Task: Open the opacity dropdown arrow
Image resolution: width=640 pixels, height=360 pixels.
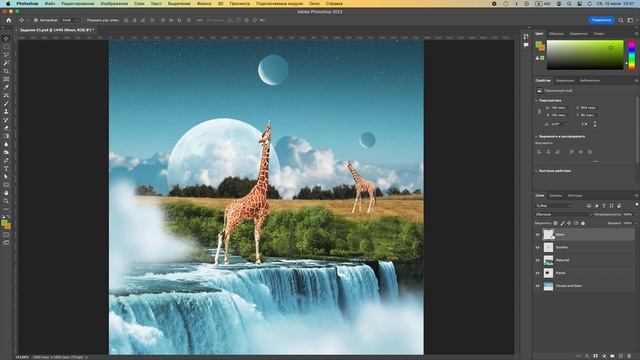Action: pyautogui.click(x=636, y=214)
